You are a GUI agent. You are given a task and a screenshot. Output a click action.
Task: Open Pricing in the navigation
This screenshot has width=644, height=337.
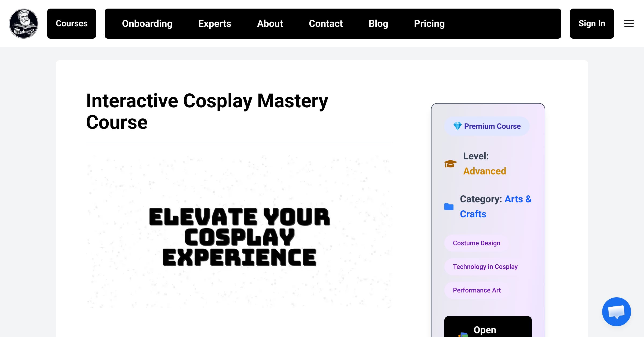pos(429,24)
